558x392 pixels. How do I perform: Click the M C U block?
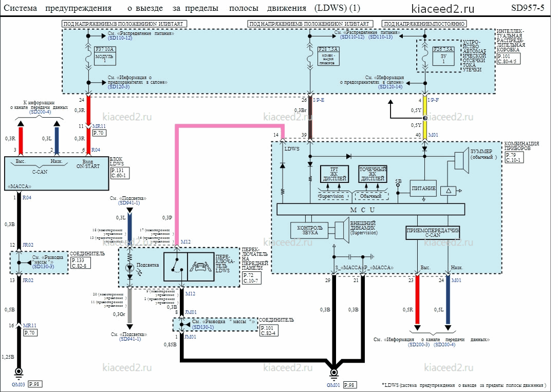tap(370, 210)
